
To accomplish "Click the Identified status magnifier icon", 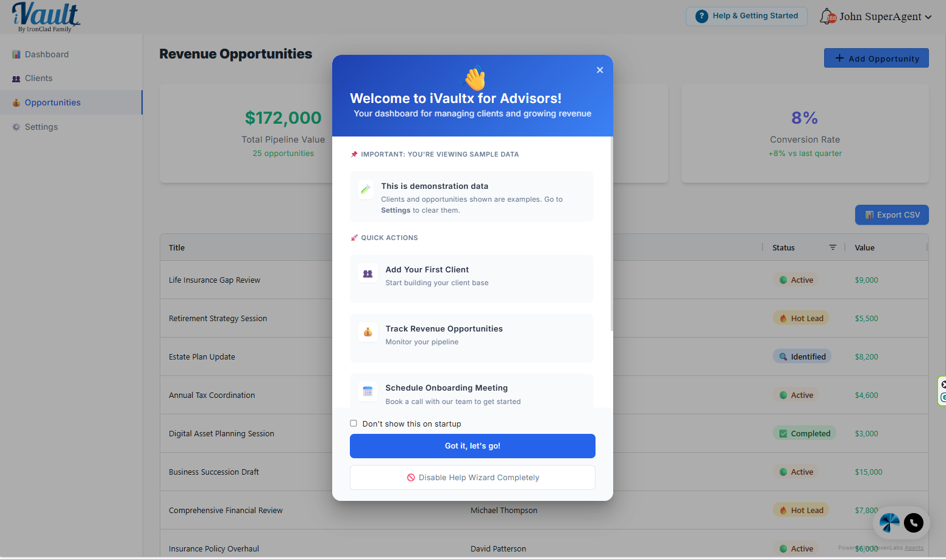I will coord(783,356).
